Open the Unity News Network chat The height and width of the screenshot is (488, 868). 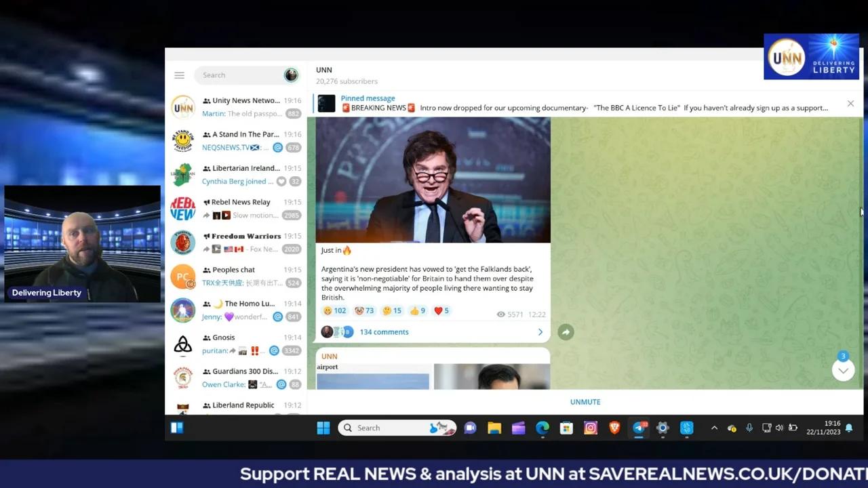(x=237, y=107)
